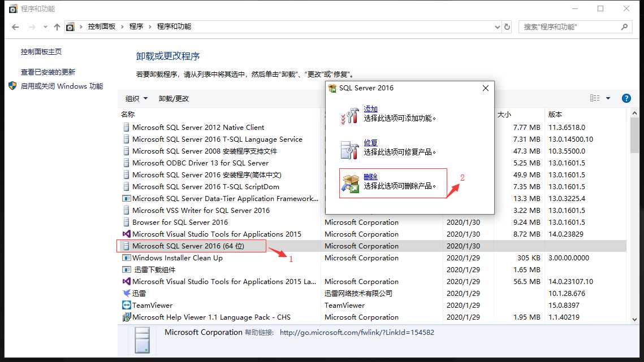
Task: Click the 迅雷 bird icon
Action: pos(127,293)
